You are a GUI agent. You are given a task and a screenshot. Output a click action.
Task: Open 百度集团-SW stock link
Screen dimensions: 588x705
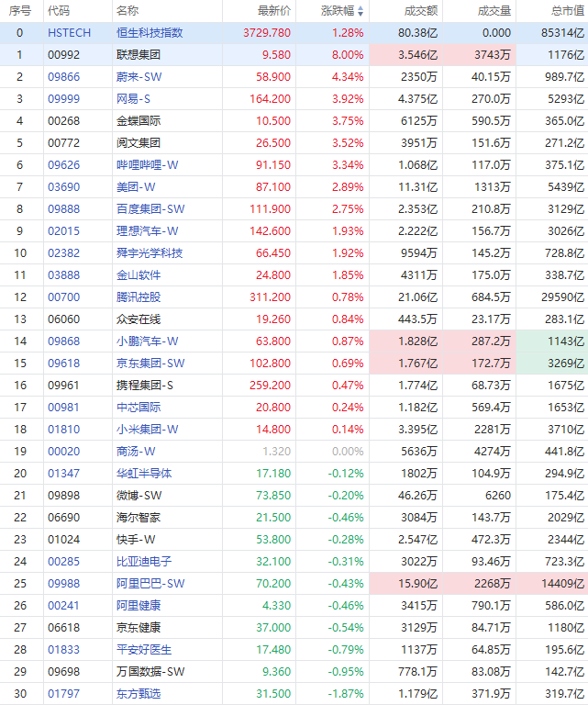pyautogui.click(x=150, y=209)
